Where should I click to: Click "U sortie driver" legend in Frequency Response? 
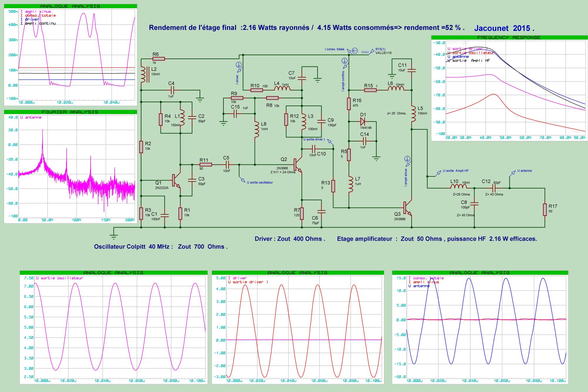click(467, 49)
